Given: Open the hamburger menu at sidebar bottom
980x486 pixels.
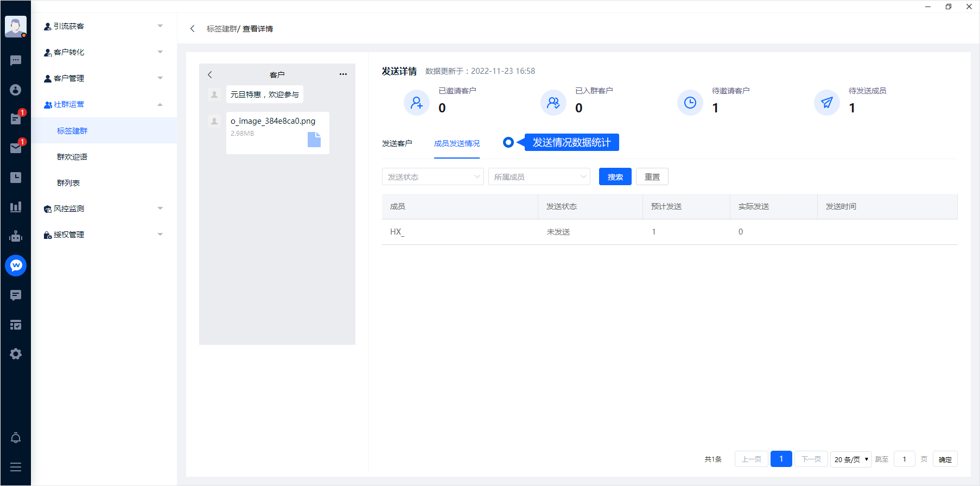Looking at the screenshot, I should 16,467.
